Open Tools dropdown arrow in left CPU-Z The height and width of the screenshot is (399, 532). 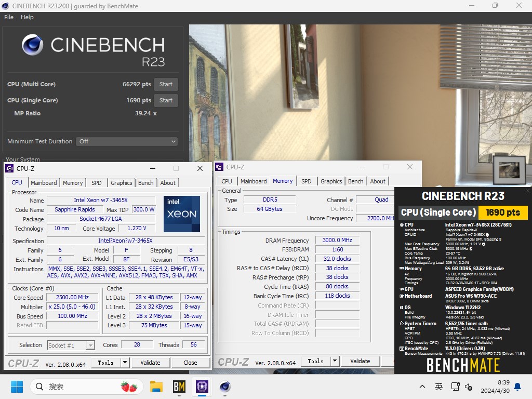pos(125,362)
